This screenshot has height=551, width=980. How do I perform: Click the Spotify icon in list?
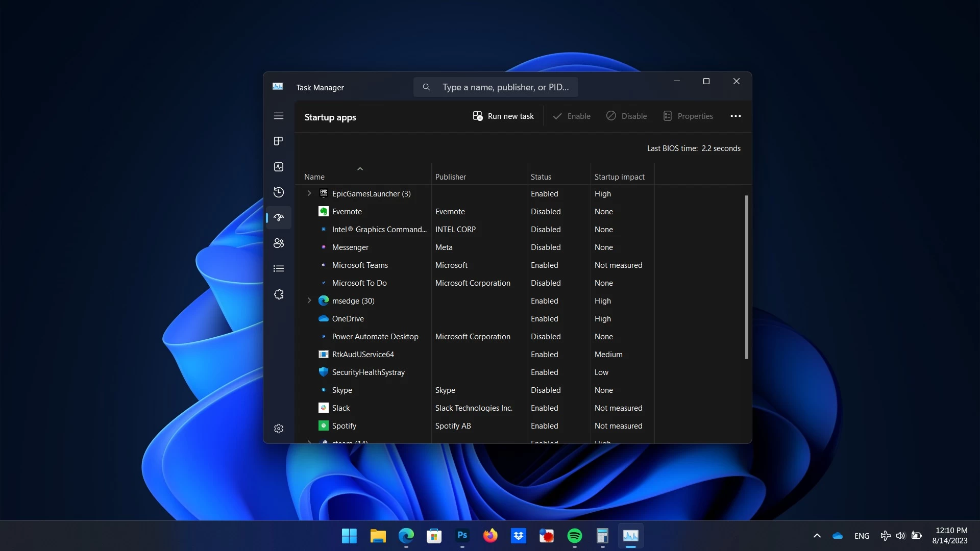coord(324,425)
